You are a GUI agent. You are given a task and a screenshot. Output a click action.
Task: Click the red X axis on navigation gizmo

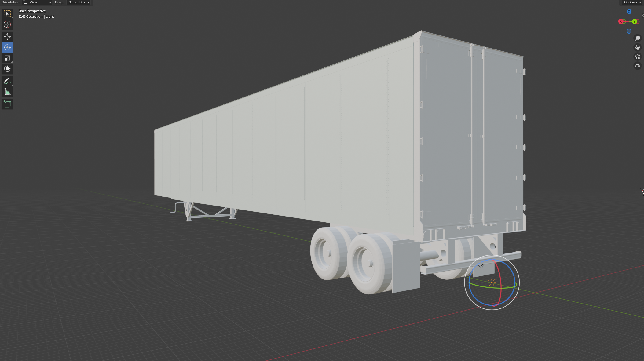coord(621,21)
